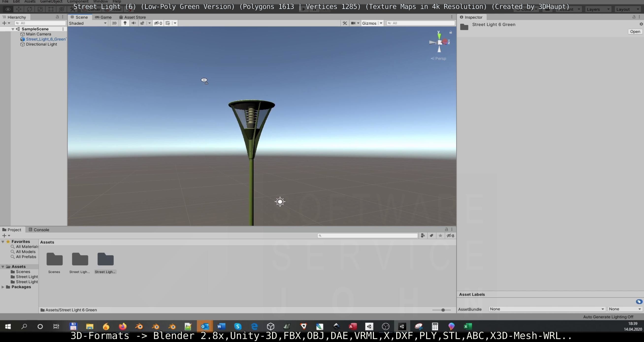Open grid settings dropdown arrow
This screenshot has height=342, width=644.
point(175,23)
